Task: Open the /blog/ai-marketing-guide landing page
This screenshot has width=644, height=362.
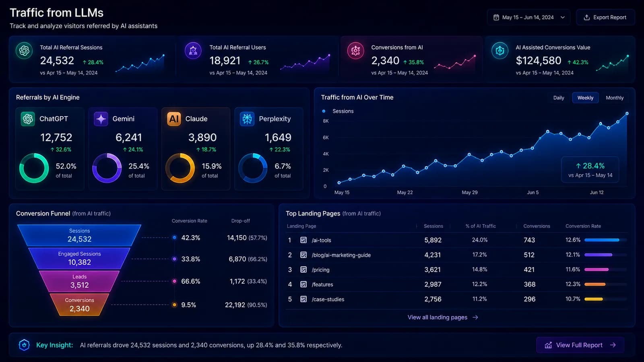Action: (341, 255)
